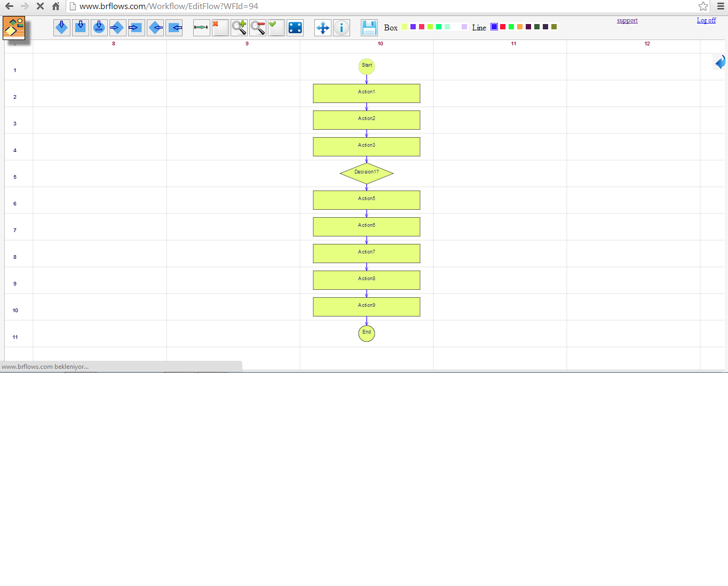
Task: Add decision shape with left arrow
Action: (x=155, y=27)
